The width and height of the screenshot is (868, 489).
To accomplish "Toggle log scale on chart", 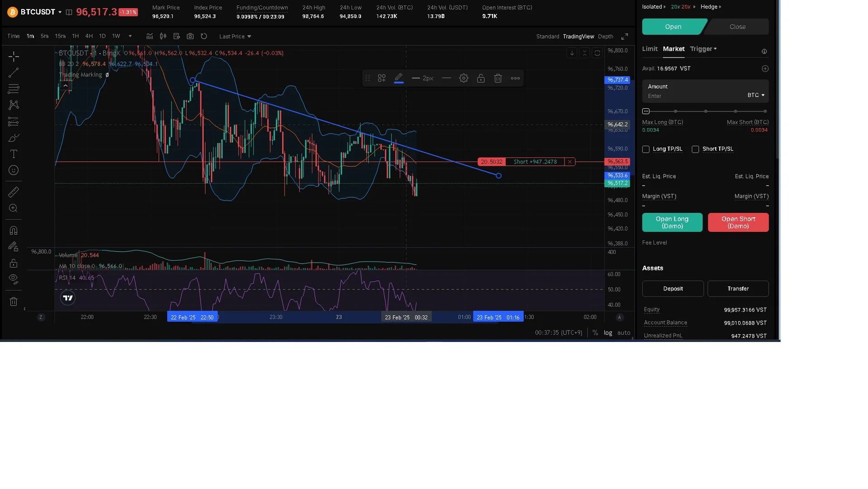I will 608,333.
